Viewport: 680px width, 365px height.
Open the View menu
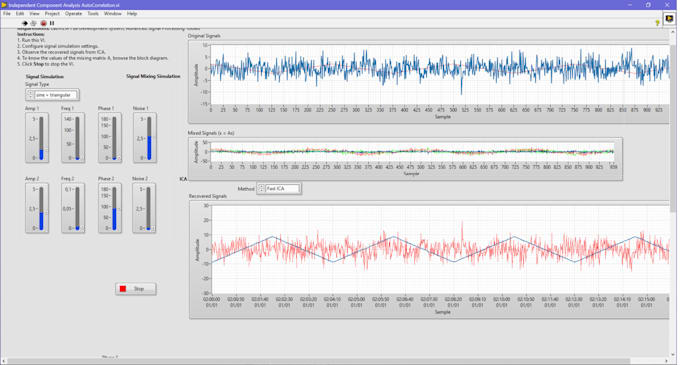(x=34, y=13)
